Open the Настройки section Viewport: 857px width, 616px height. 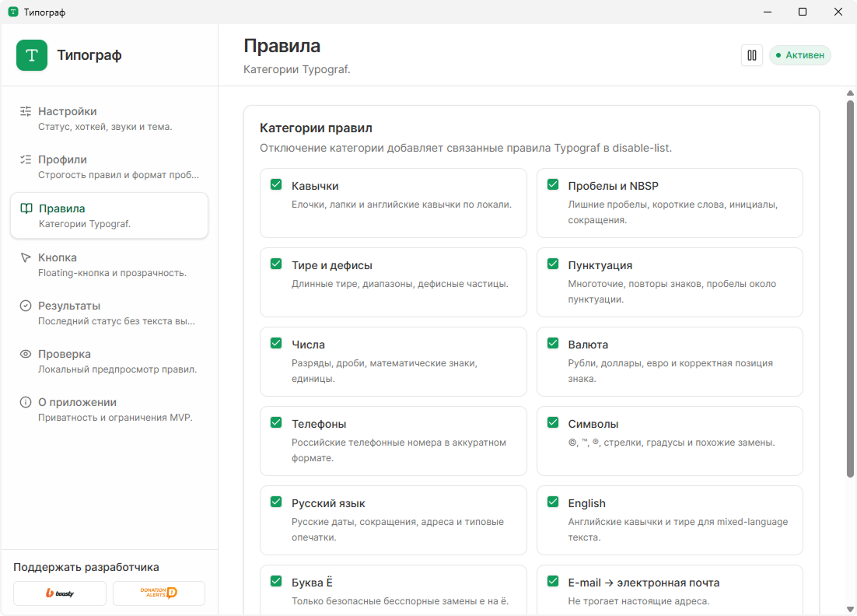[110, 118]
